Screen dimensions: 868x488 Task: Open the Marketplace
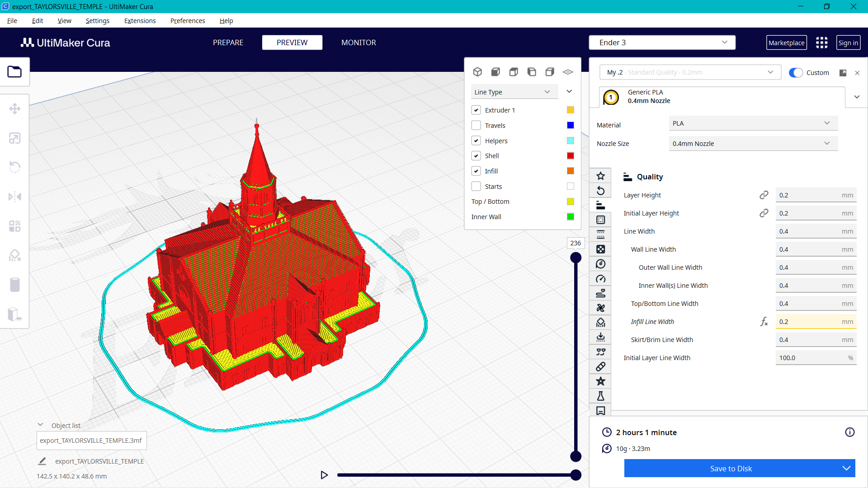coord(787,42)
